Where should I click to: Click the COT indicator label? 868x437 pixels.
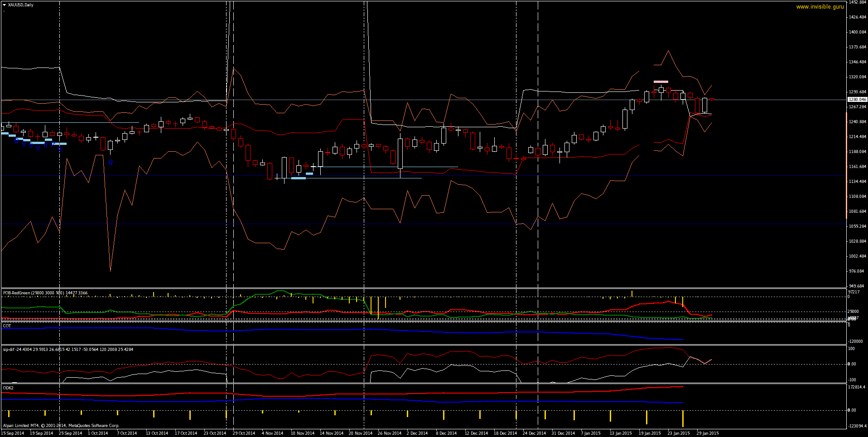[7, 326]
